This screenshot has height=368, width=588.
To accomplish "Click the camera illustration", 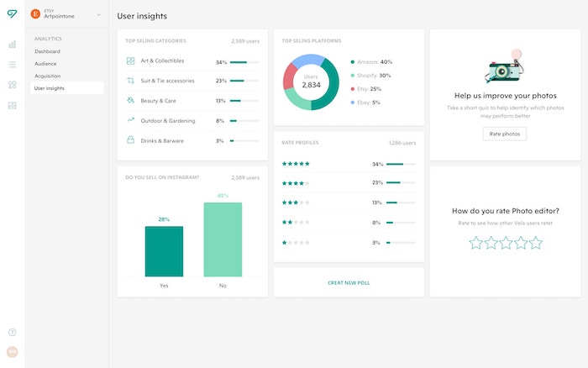I will [504, 66].
